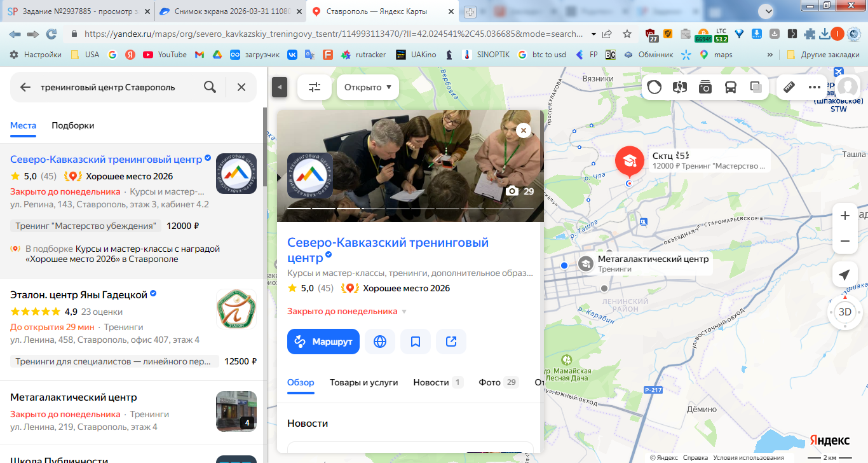Toggle the 3D map tilt button

pyautogui.click(x=845, y=312)
